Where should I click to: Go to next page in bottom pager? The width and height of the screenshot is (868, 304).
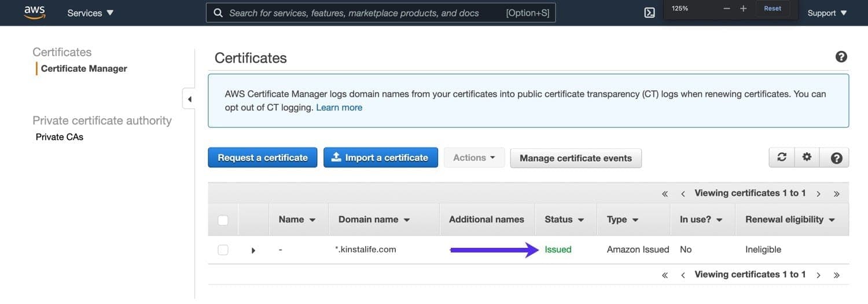coord(818,274)
